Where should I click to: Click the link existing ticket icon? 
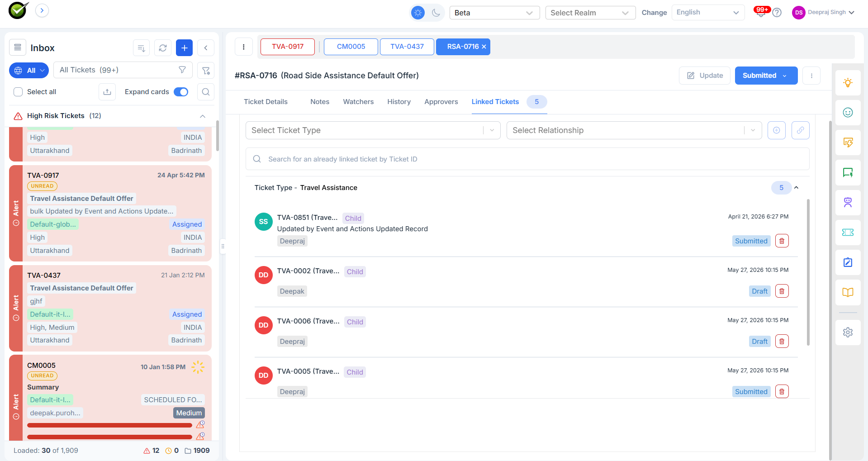click(x=801, y=130)
